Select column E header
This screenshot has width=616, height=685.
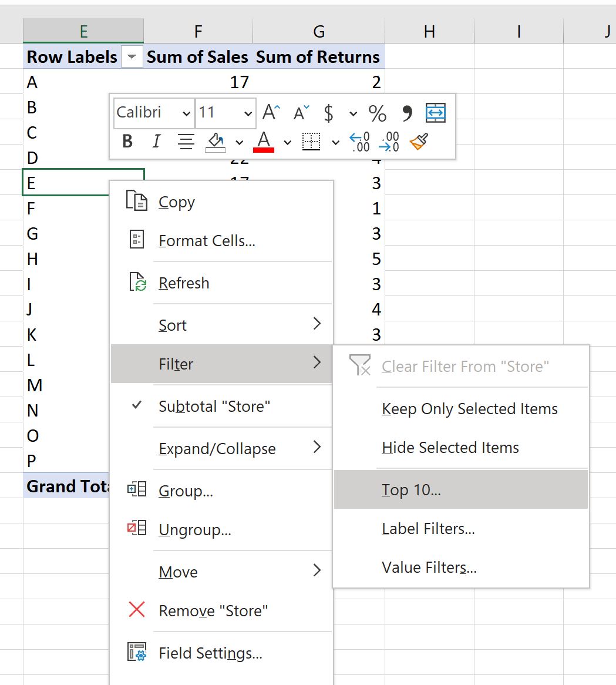pos(83,31)
